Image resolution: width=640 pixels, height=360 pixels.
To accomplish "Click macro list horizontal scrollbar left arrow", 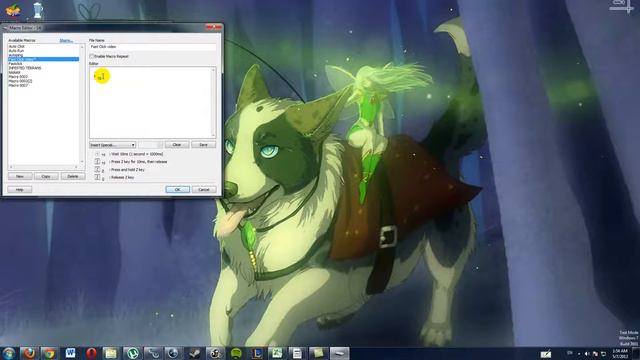I will point(11,167).
